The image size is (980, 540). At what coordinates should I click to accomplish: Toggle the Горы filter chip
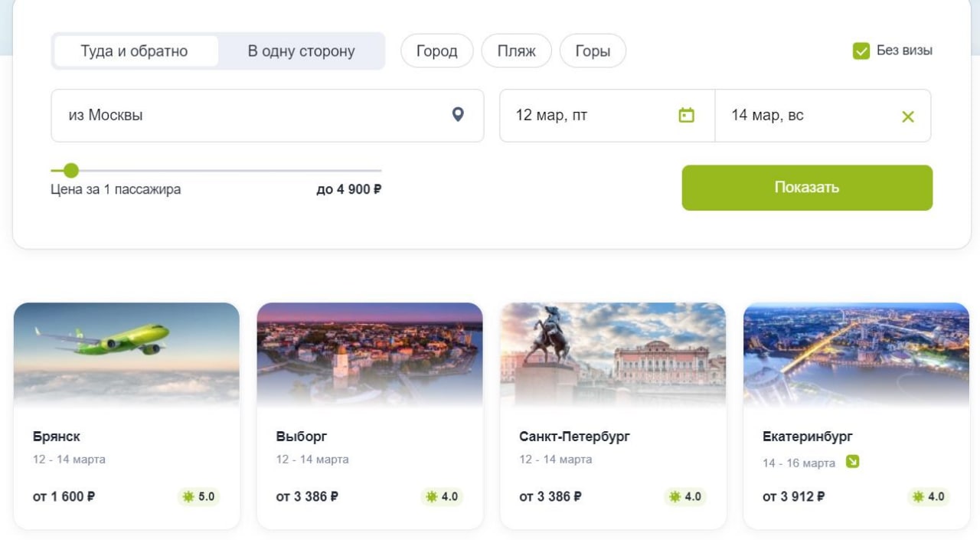(593, 51)
